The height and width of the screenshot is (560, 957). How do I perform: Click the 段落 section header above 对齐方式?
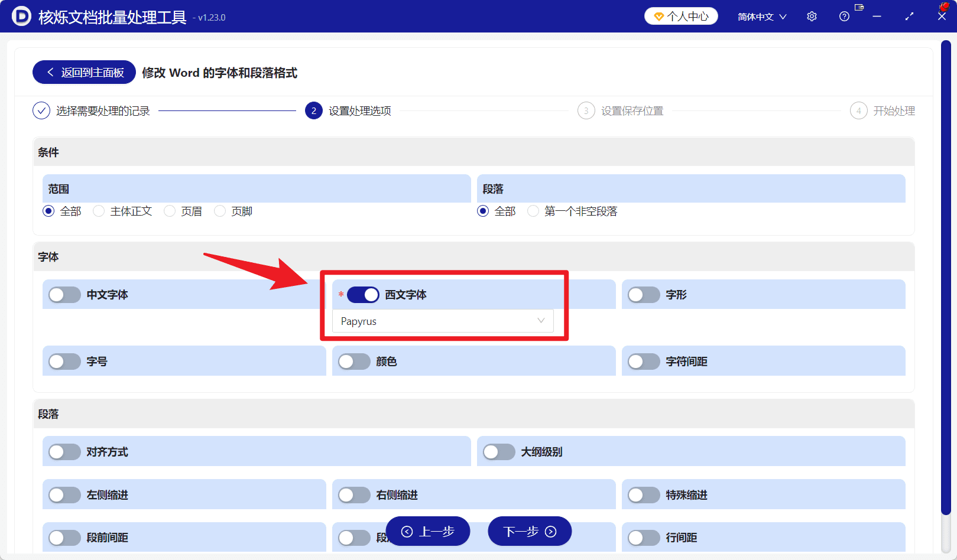click(x=474, y=414)
